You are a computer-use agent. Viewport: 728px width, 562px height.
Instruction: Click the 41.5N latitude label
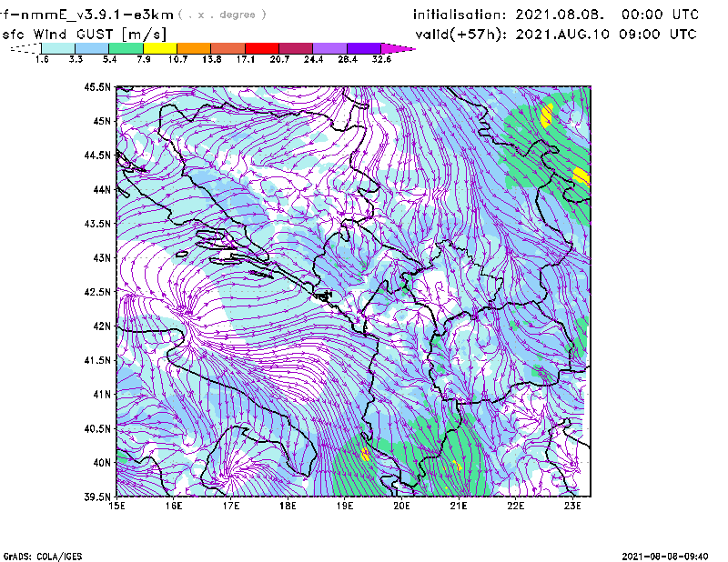[97, 360]
